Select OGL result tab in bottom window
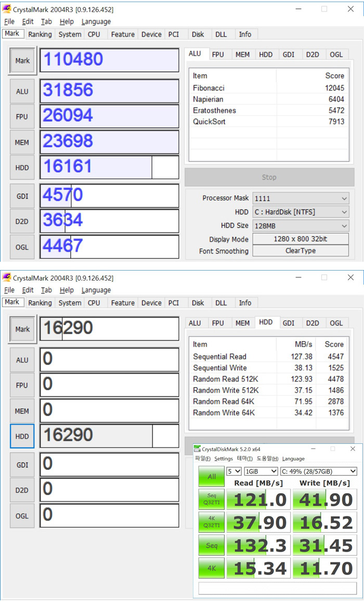Image resolution: width=364 pixels, height=602 pixels. point(336,323)
